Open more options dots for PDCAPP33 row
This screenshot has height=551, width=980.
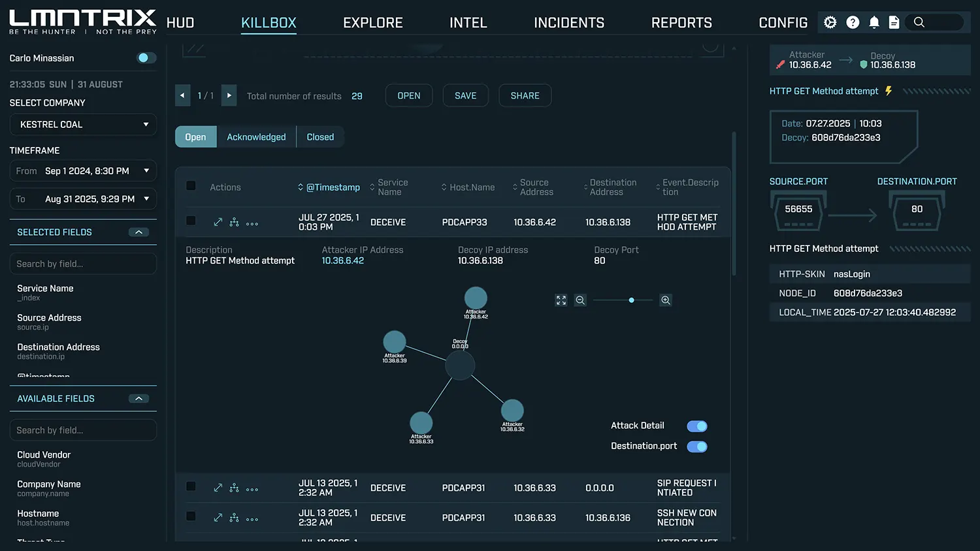click(252, 224)
